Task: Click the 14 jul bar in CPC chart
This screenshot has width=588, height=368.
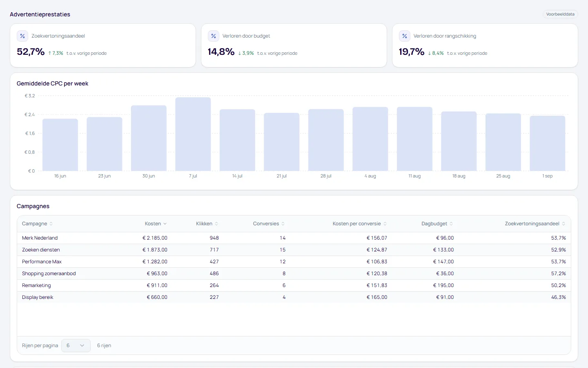Action: click(x=237, y=140)
